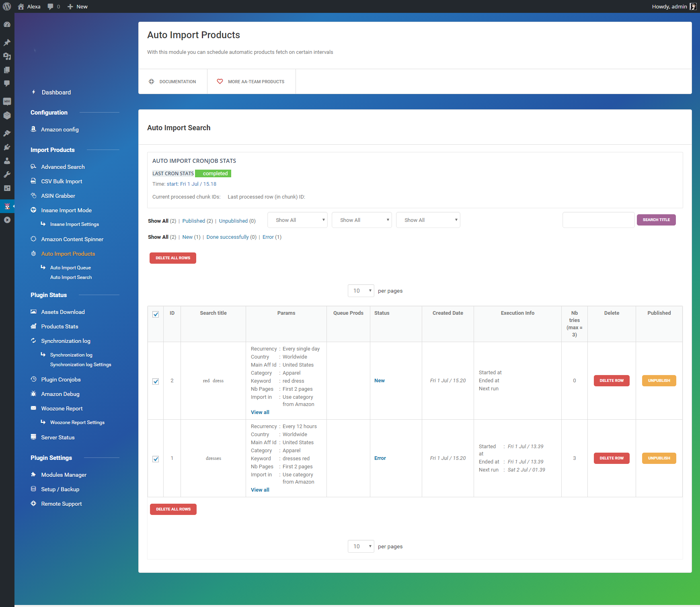Open the first Show All filter dropdown
The image size is (700, 607).
click(298, 220)
